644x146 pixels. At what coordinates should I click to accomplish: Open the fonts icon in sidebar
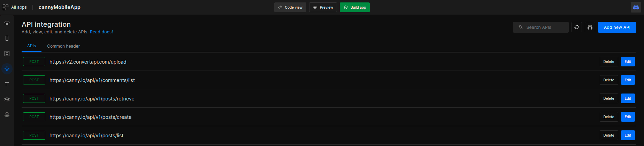click(7, 84)
